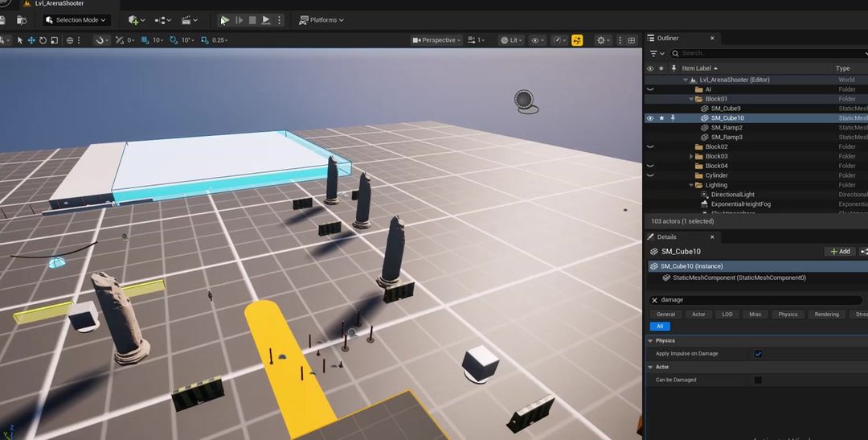Open the Selection Mode dropdown
The image size is (868, 440).
pos(77,20)
